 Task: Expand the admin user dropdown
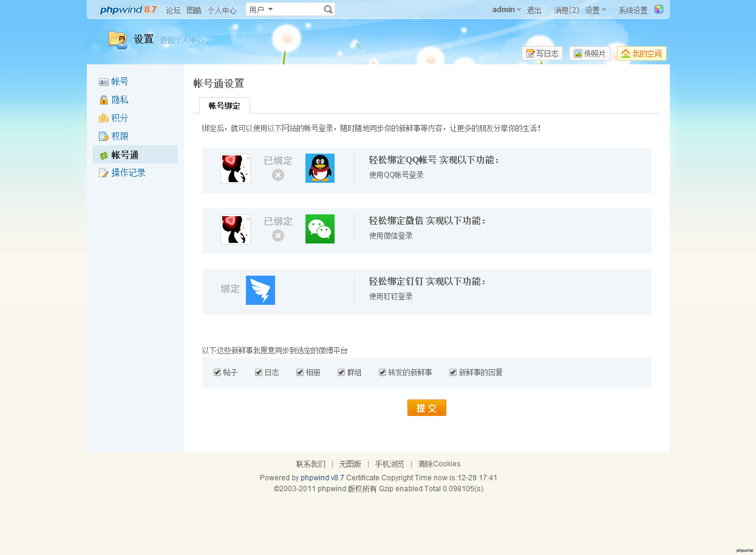tap(506, 10)
